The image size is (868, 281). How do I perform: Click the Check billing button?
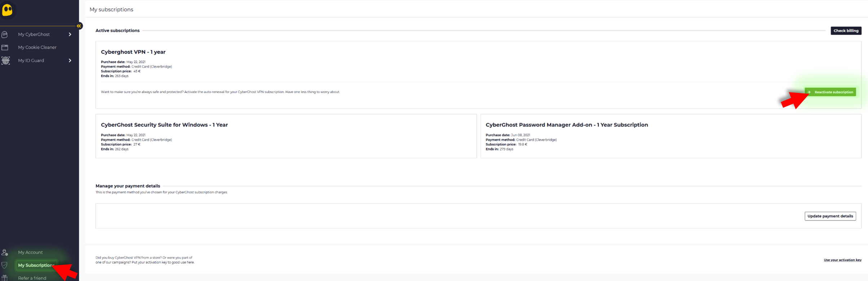coord(846,31)
